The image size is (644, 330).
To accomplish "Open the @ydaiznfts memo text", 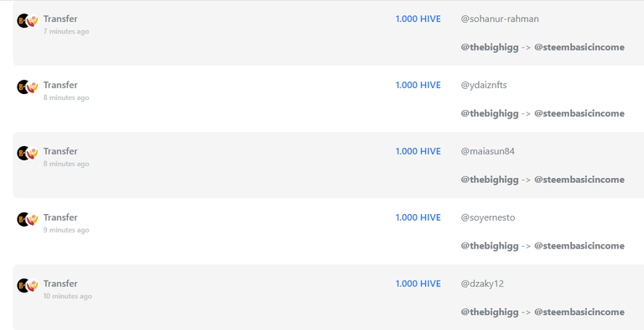I will coord(484,85).
